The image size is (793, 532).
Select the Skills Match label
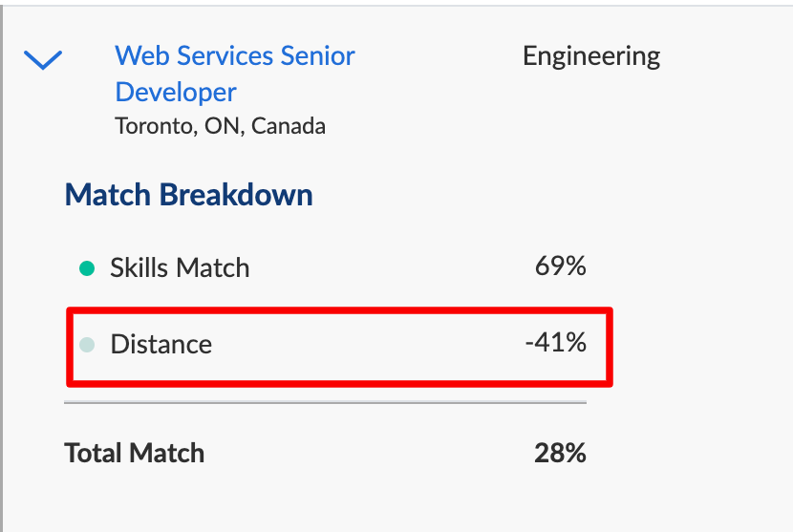tap(180, 267)
